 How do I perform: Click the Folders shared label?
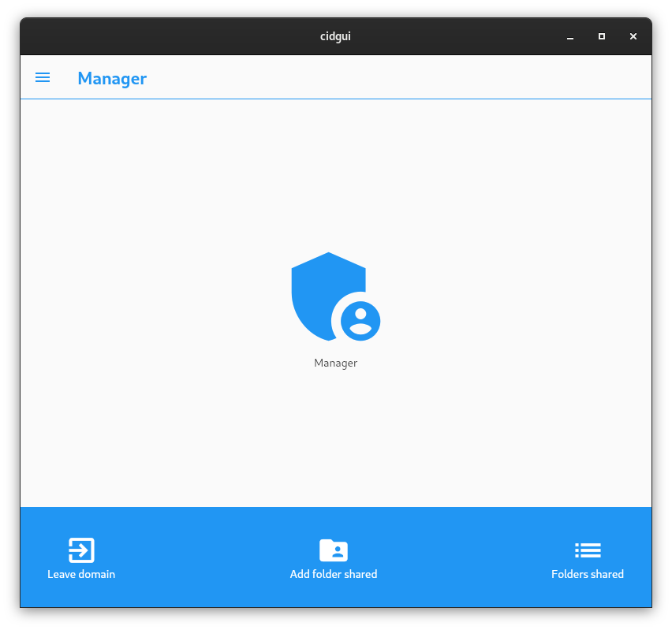tap(588, 574)
